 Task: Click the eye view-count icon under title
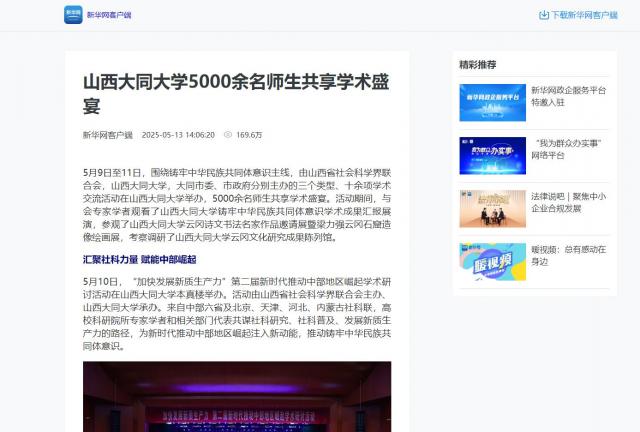point(228,134)
